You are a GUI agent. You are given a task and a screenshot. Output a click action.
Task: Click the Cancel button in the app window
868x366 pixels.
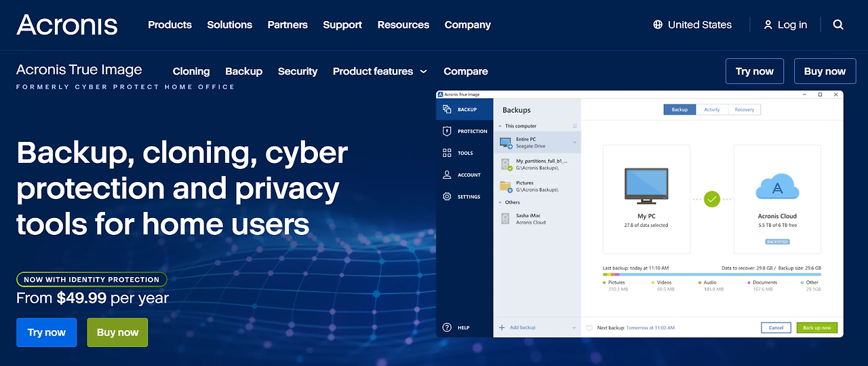pyautogui.click(x=776, y=327)
